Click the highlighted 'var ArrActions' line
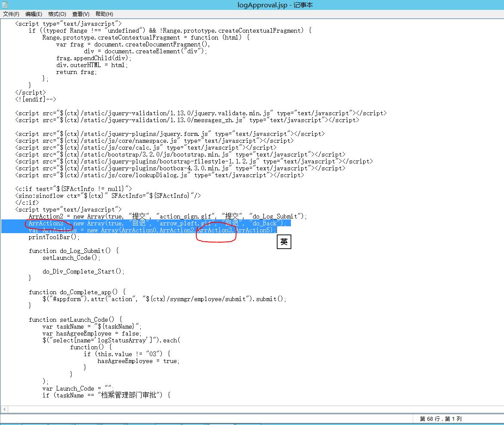The height and width of the screenshot is (425, 504). (x=152, y=230)
